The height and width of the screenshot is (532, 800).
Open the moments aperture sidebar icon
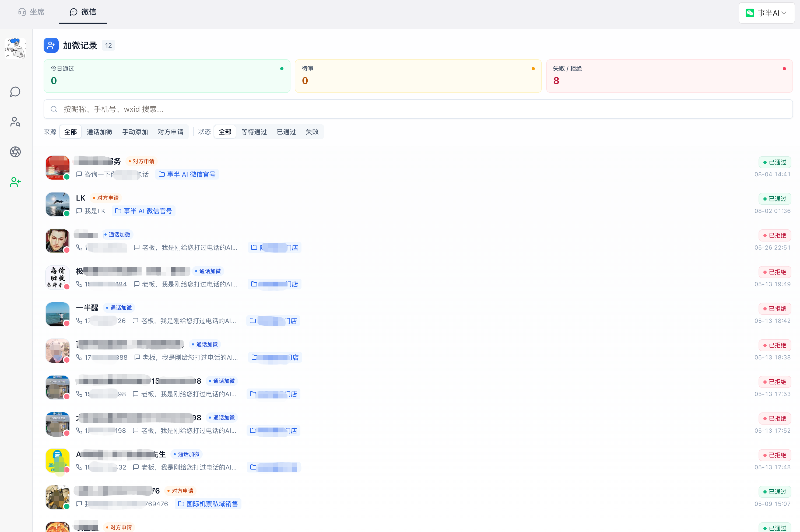pyautogui.click(x=15, y=152)
